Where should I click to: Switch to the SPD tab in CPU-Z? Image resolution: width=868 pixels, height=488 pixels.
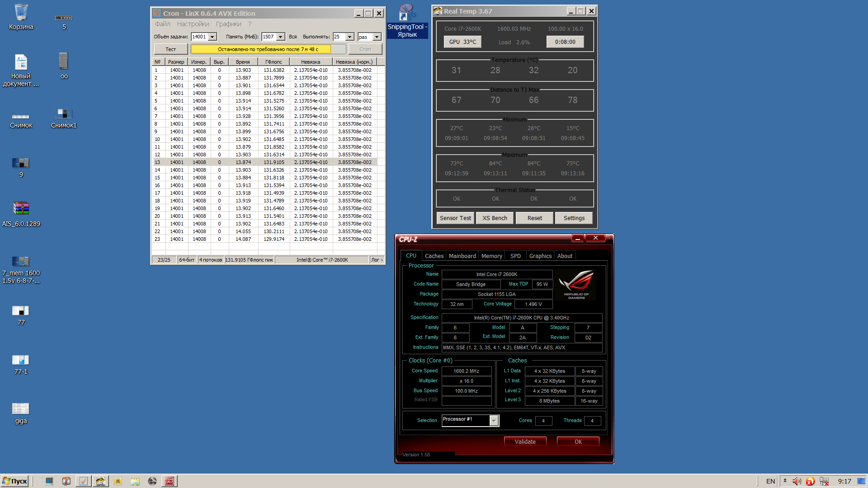click(x=515, y=256)
